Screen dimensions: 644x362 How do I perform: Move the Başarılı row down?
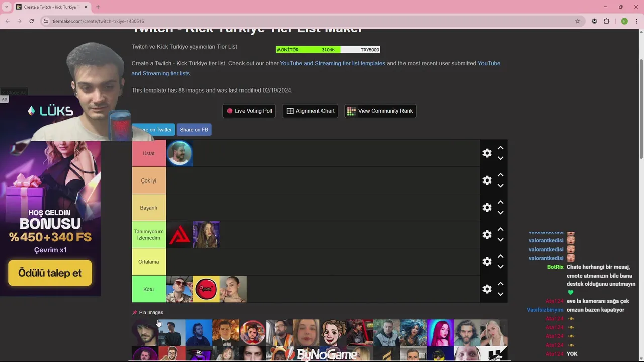click(x=500, y=213)
